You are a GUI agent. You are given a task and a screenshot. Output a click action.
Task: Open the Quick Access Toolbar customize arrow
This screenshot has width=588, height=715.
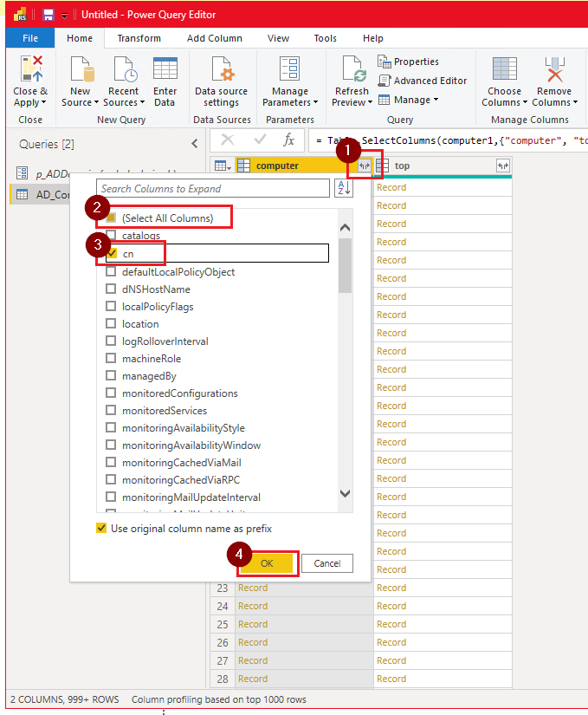pyautogui.click(x=65, y=15)
